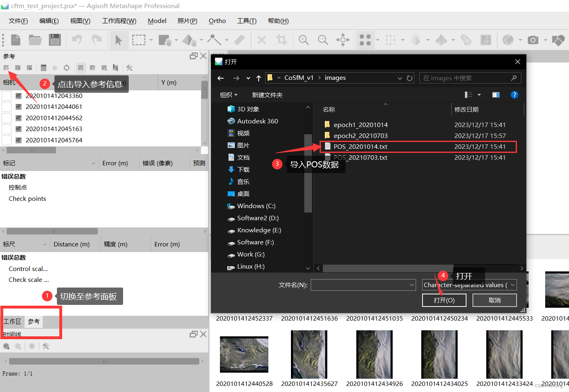Viewport: 569px width, 392px height.
Task: Click the Undo arrow icon
Action: point(77,40)
